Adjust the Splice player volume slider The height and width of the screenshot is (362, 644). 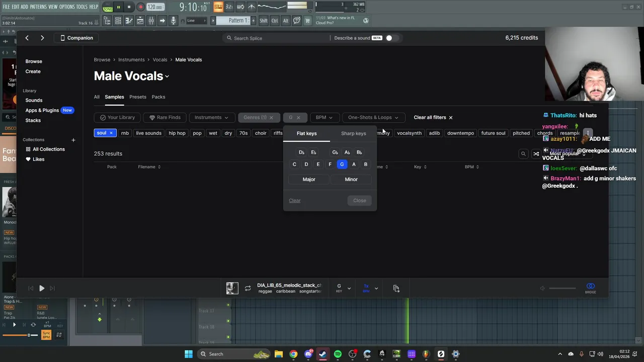coord(562,289)
